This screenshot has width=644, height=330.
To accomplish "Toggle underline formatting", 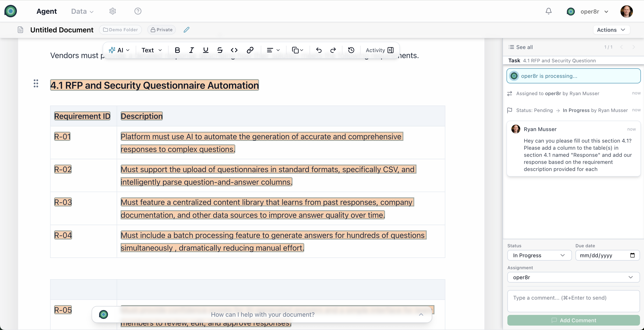I will click(x=206, y=50).
